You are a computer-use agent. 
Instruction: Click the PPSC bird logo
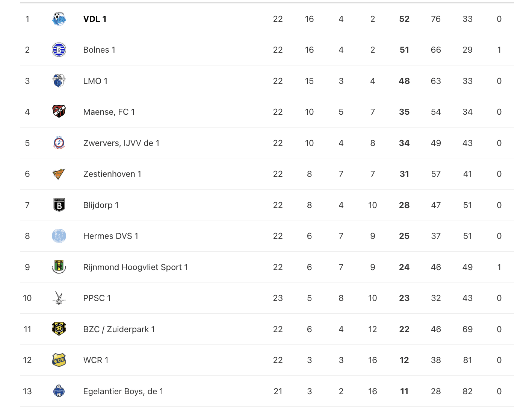(59, 298)
